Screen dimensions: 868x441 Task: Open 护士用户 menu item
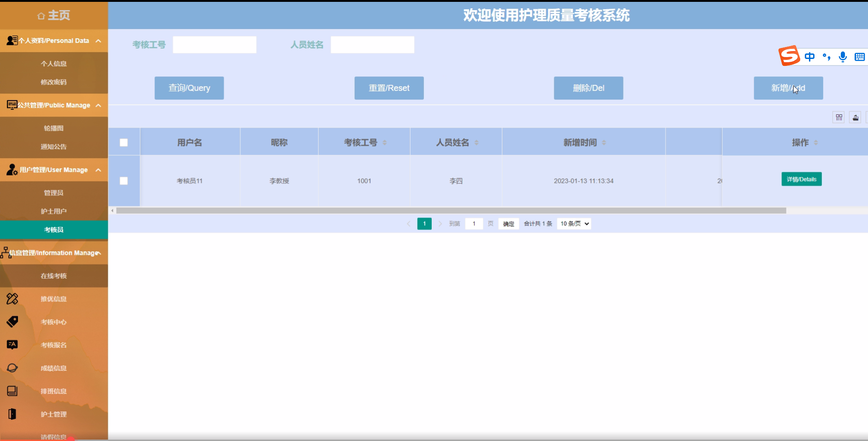coord(54,211)
